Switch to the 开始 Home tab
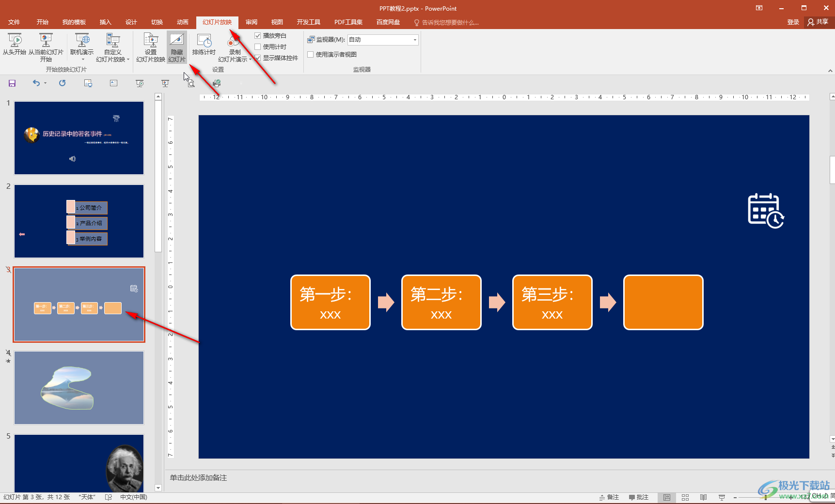The width and height of the screenshot is (835, 504). (x=43, y=22)
